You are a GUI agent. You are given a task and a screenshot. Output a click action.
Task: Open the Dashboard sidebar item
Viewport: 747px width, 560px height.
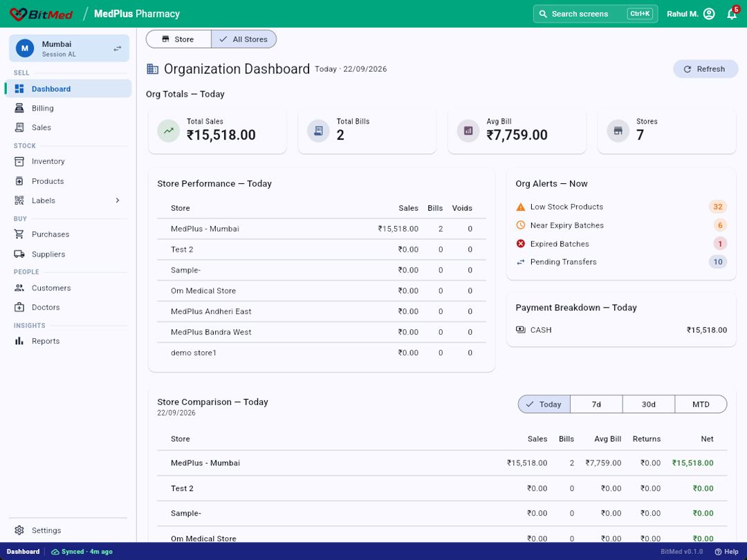click(x=68, y=88)
